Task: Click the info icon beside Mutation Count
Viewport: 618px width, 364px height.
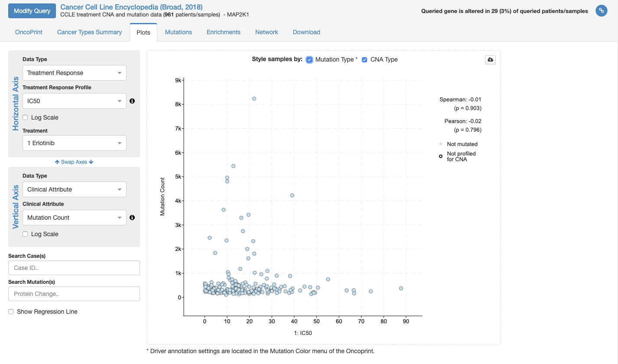Action: coord(132,218)
